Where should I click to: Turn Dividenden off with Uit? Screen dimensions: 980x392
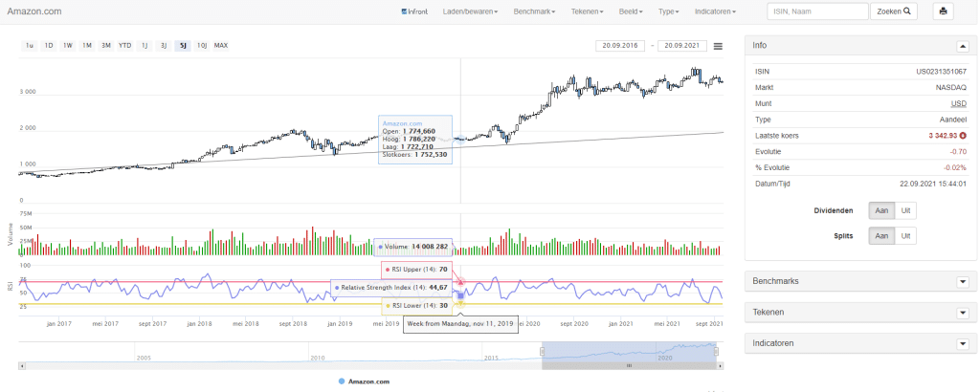pyautogui.click(x=905, y=211)
